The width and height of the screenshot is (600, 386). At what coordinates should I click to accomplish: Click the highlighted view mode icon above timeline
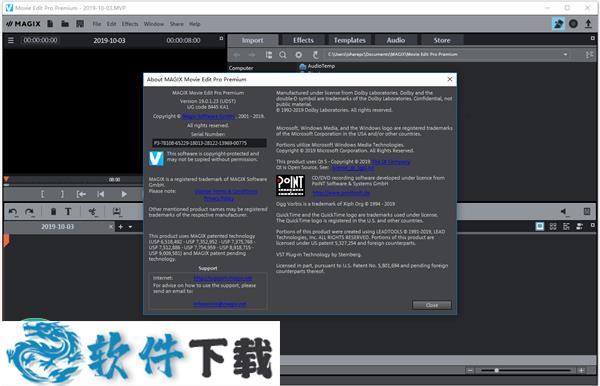(x=540, y=226)
